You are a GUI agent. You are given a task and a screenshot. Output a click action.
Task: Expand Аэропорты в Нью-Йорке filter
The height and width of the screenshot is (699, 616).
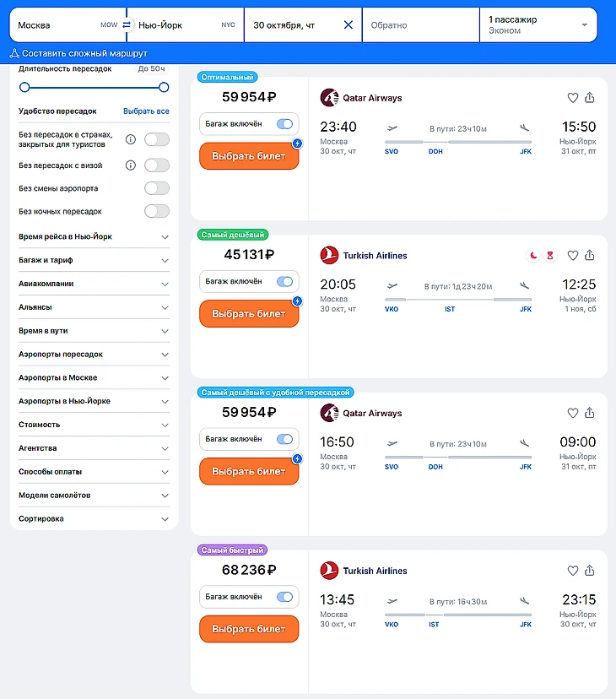coord(94,401)
